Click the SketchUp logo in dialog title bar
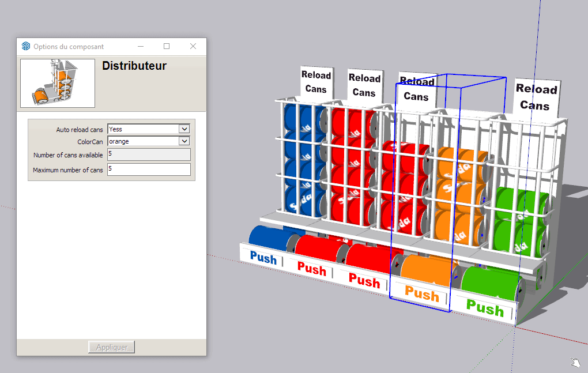Screen dimensions: 588x373 point(25,47)
